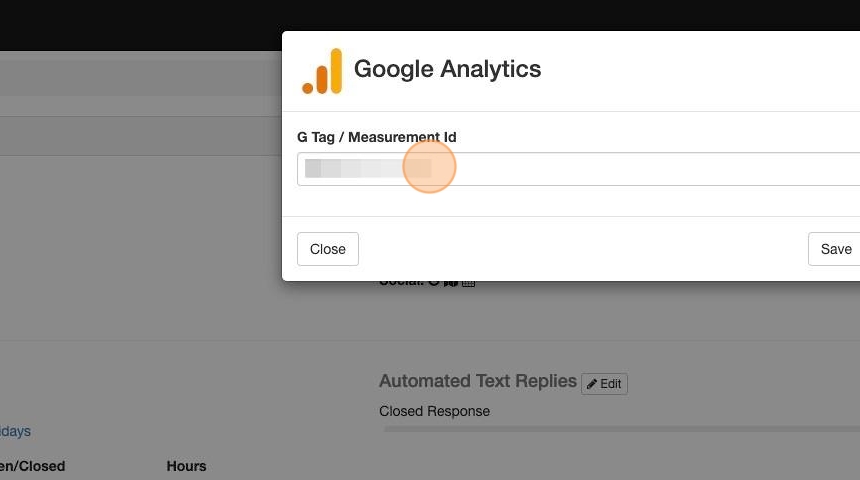Click the Google Analytics bar-chart logo
This screenshot has width=860, height=480.
(322, 71)
